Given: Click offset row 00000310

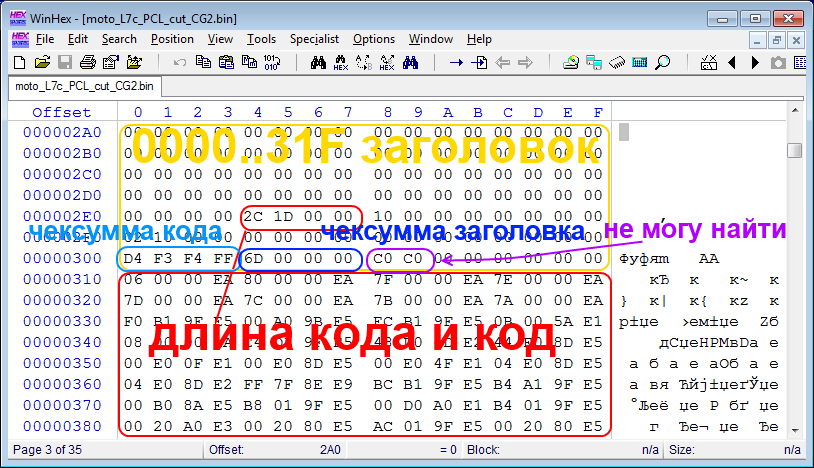Looking at the screenshot, I should point(62,279).
